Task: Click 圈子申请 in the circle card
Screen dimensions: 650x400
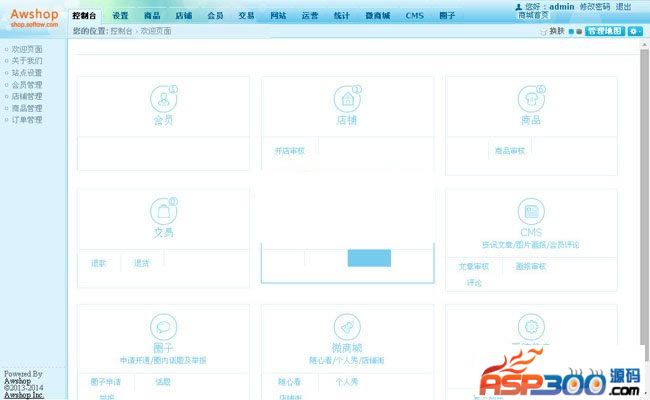Action: pyautogui.click(x=106, y=382)
